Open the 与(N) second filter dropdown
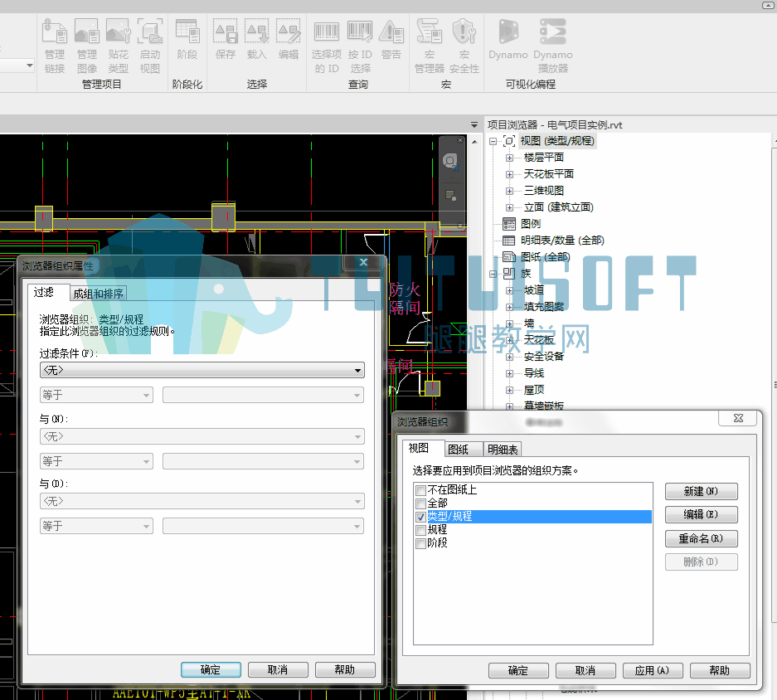The image size is (777, 700). 202,437
